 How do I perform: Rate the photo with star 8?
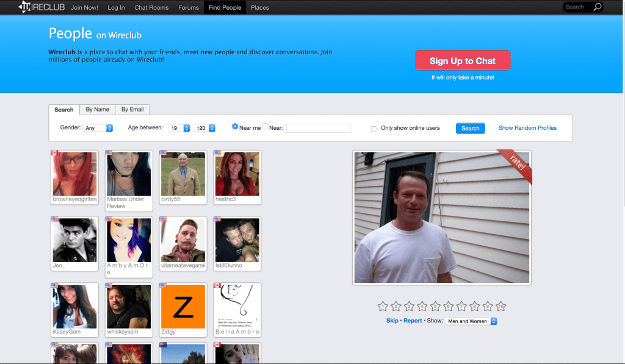pos(475,306)
